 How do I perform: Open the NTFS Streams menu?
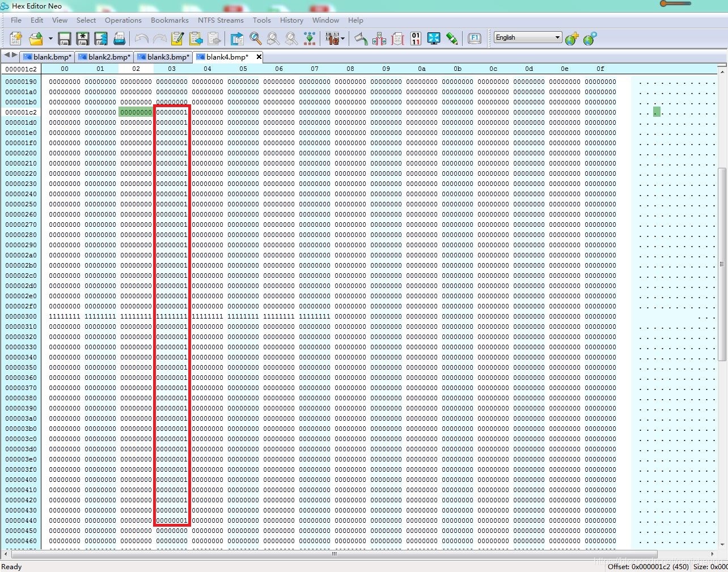pyautogui.click(x=221, y=20)
